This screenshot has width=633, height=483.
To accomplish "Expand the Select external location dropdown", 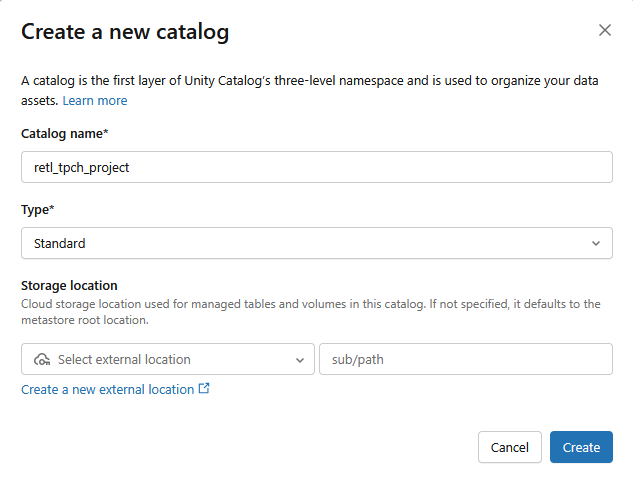I will coord(168,359).
